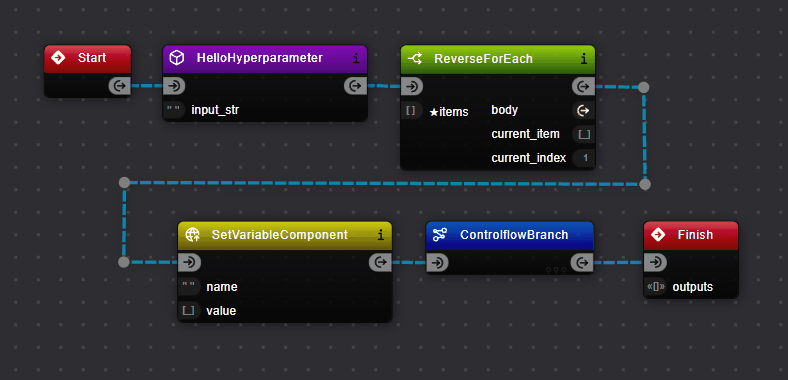Click SetVariableComponent input execution port
The width and height of the screenshot is (788, 380).
[x=189, y=262]
